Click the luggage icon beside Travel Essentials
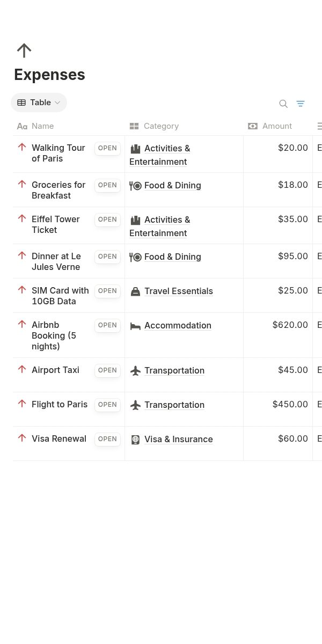322x644 pixels. [135, 291]
